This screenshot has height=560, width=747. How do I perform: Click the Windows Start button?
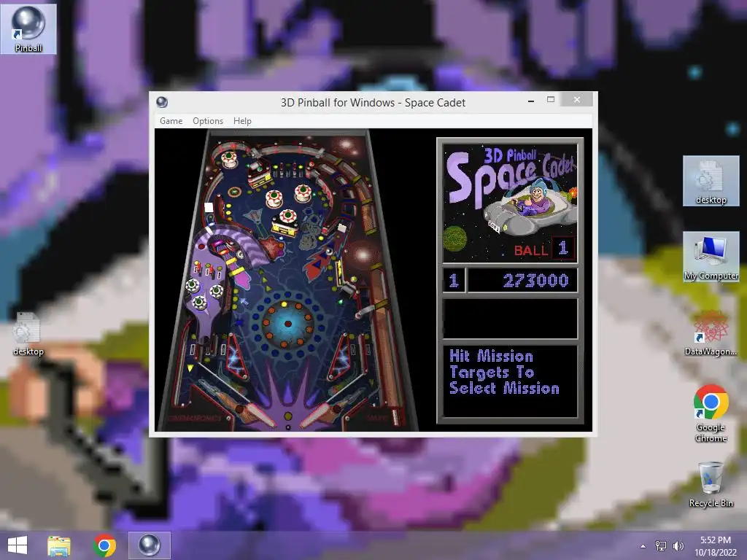pyautogui.click(x=18, y=545)
